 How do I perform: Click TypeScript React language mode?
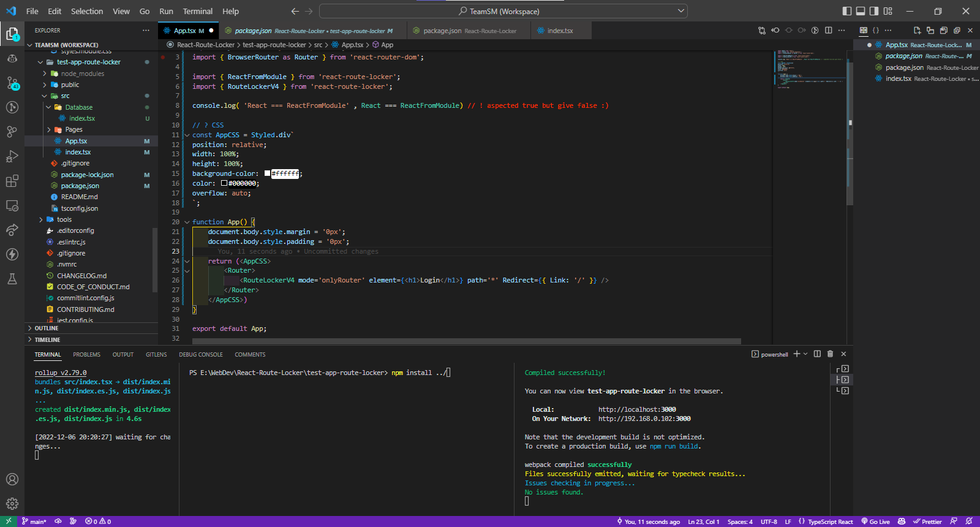831,521
